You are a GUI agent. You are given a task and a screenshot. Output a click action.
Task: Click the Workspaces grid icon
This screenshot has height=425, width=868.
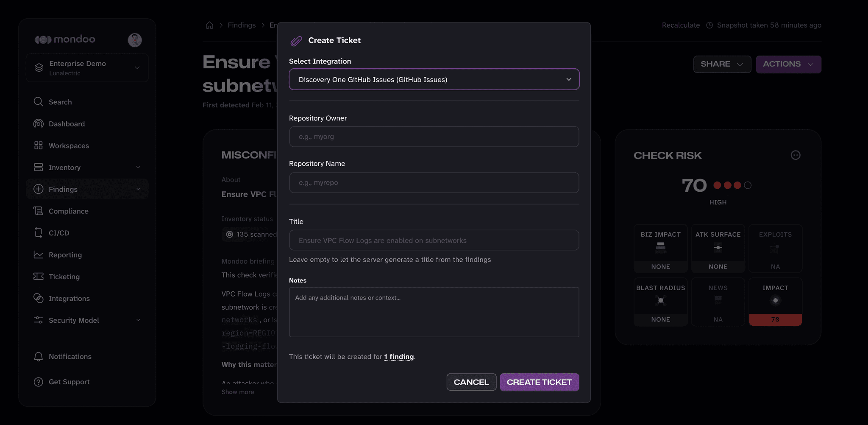38,145
